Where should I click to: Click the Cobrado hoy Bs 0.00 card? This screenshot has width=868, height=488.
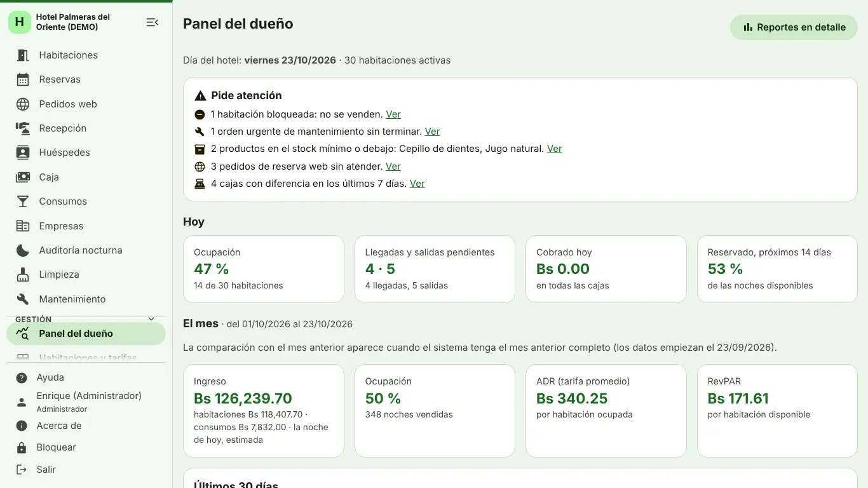(606, 269)
